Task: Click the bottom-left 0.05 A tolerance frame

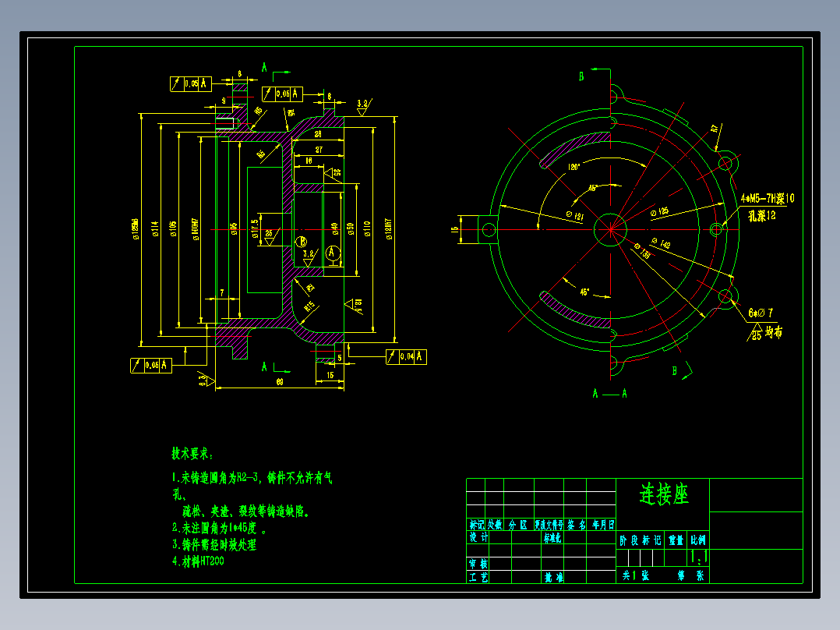Action: point(151,366)
